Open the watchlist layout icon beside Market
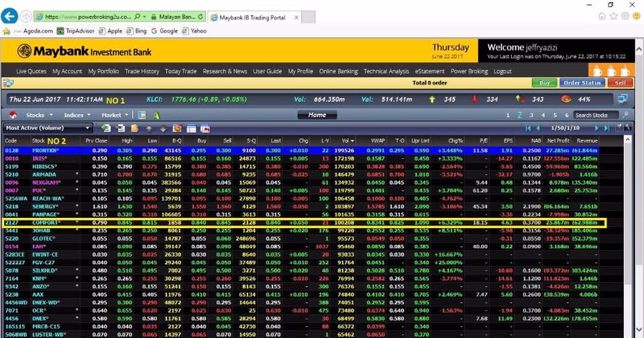The width and height of the screenshot is (644, 338). coord(142,115)
